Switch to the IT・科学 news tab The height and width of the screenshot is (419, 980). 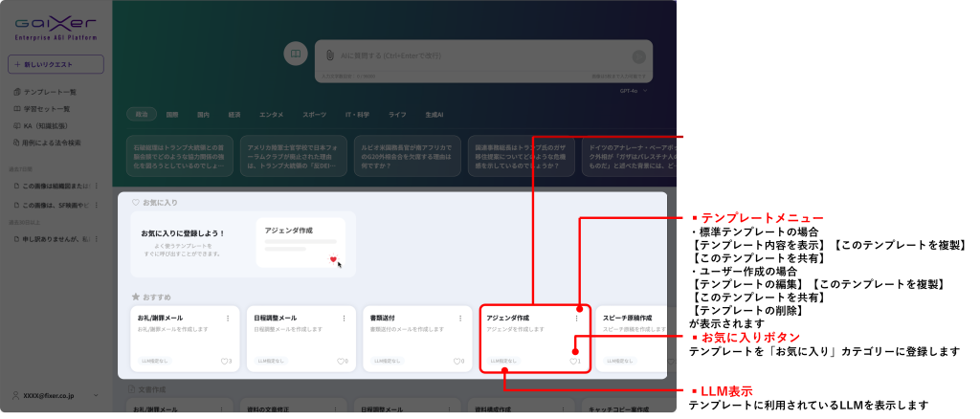(356, 115)
